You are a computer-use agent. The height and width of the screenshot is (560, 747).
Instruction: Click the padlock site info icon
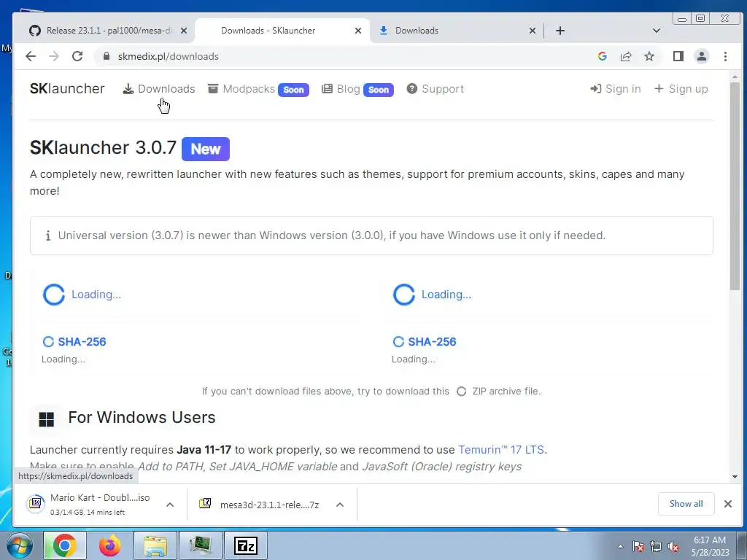107,56
